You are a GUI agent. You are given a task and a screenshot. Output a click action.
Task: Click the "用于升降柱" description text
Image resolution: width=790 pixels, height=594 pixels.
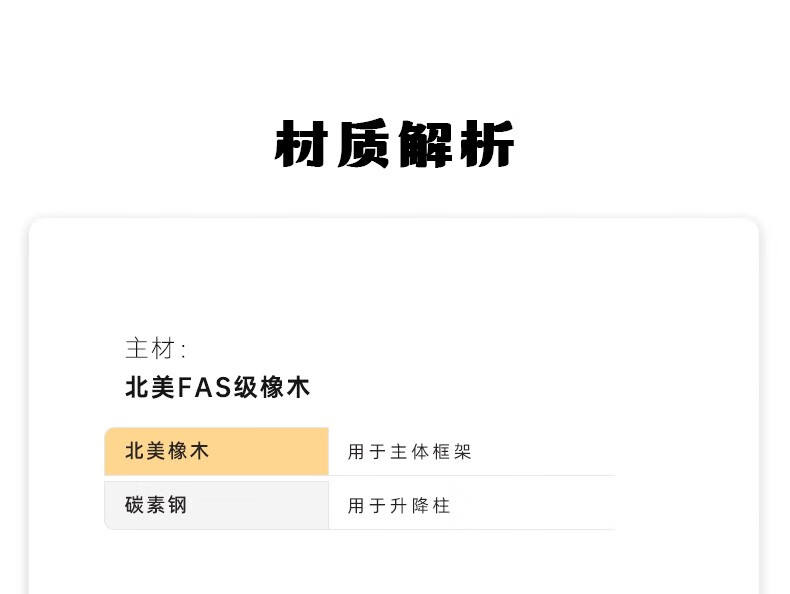tap(399, 505)
